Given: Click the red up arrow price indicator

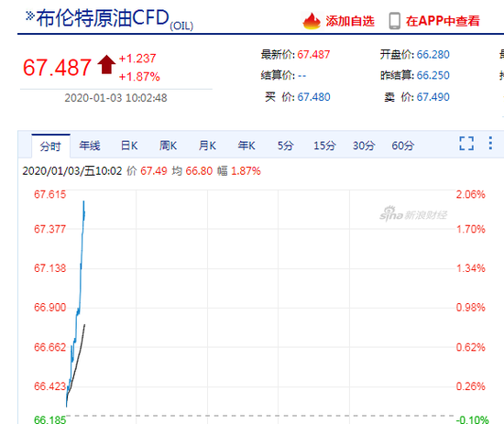Looking at the screenshot, I should 106,65.
